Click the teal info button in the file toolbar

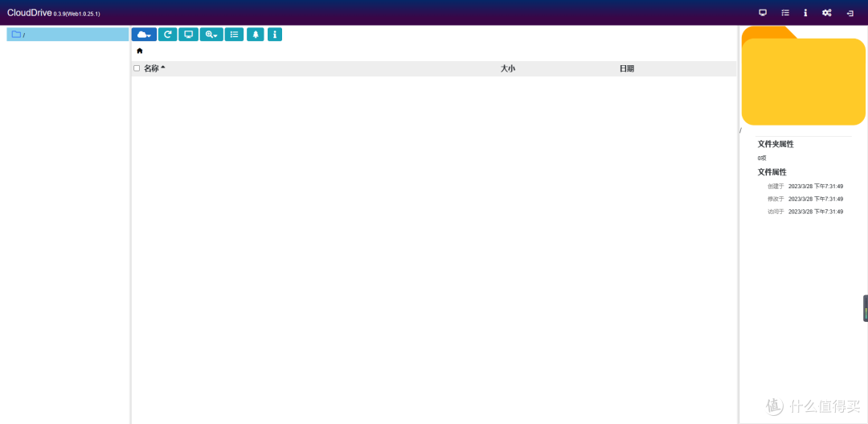point(275,35)
